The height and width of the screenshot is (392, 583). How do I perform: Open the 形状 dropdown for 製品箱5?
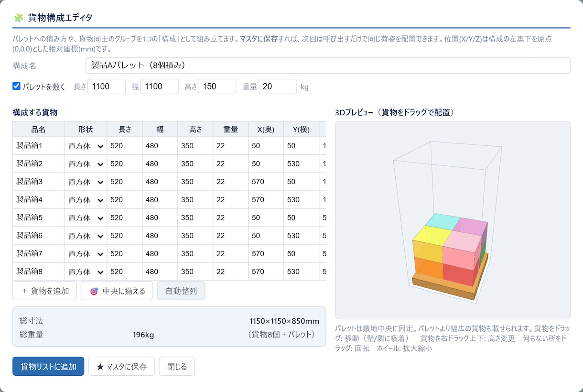pyautogui.click(x=86, y=218)
